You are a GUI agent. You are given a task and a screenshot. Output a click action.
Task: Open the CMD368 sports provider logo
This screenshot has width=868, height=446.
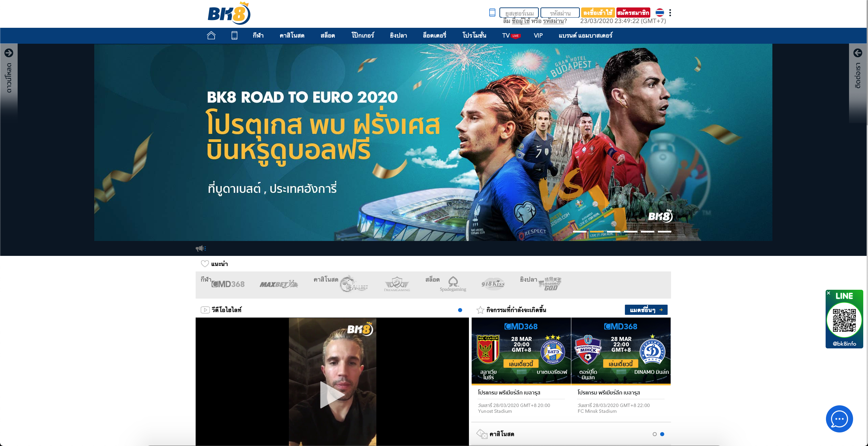tap(228, 284)
